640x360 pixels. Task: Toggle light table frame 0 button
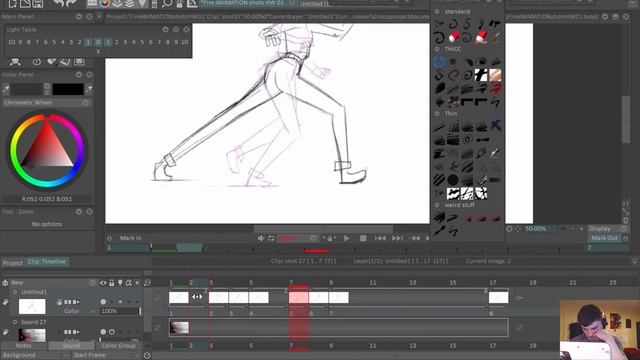98,42
